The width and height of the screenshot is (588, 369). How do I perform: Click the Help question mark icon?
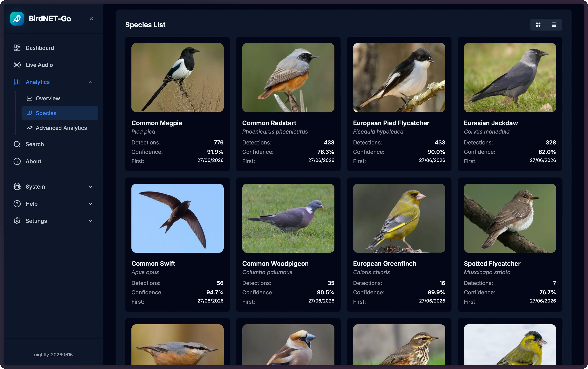pyautogui.click(x=17, y=204)
